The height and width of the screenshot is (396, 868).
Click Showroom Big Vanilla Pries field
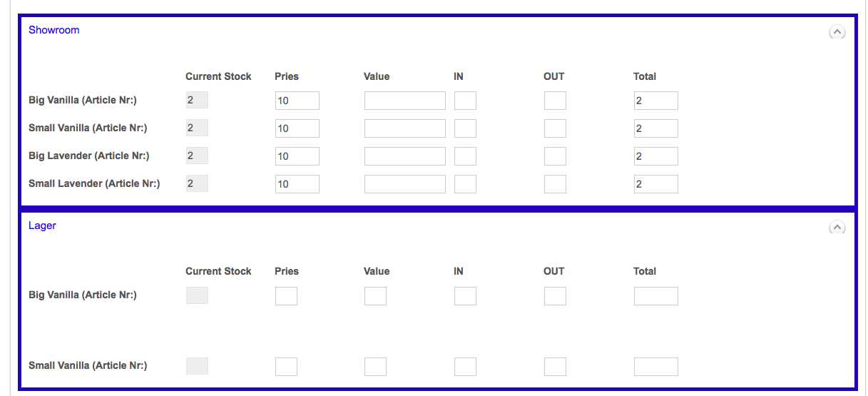[x=297, y=101]
